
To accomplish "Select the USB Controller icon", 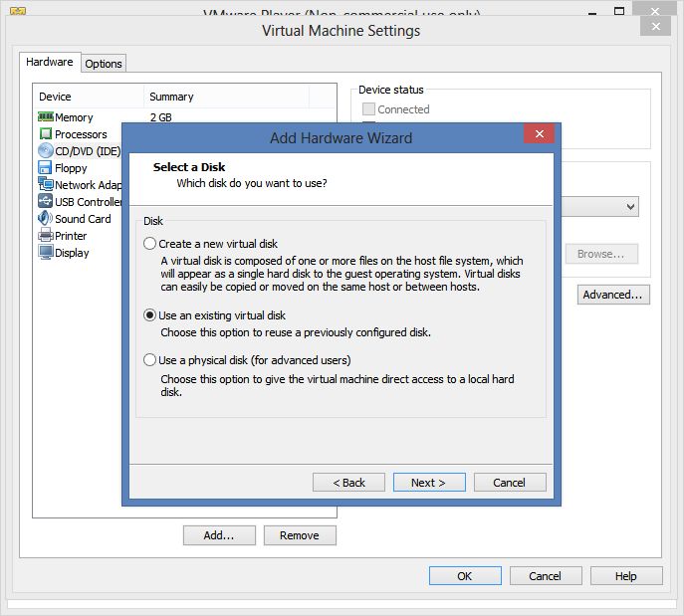I will (x=46, y=201).
